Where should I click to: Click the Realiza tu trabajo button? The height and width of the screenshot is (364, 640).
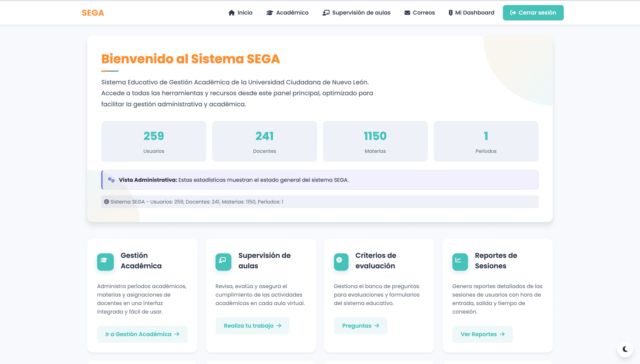(252, 326)
